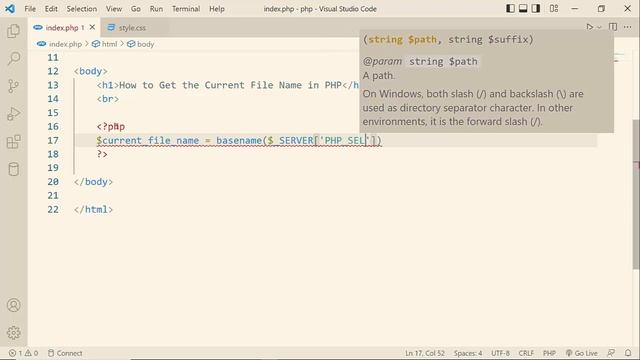The image size is (640, 360).
Task: Click line number 17 in gutter
Action: tap(53, 140)
